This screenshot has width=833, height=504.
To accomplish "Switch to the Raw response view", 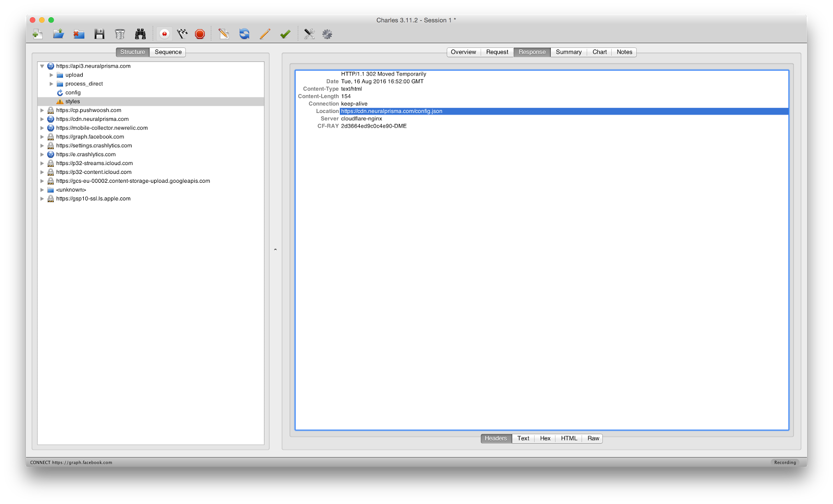I will pos(593,438).
